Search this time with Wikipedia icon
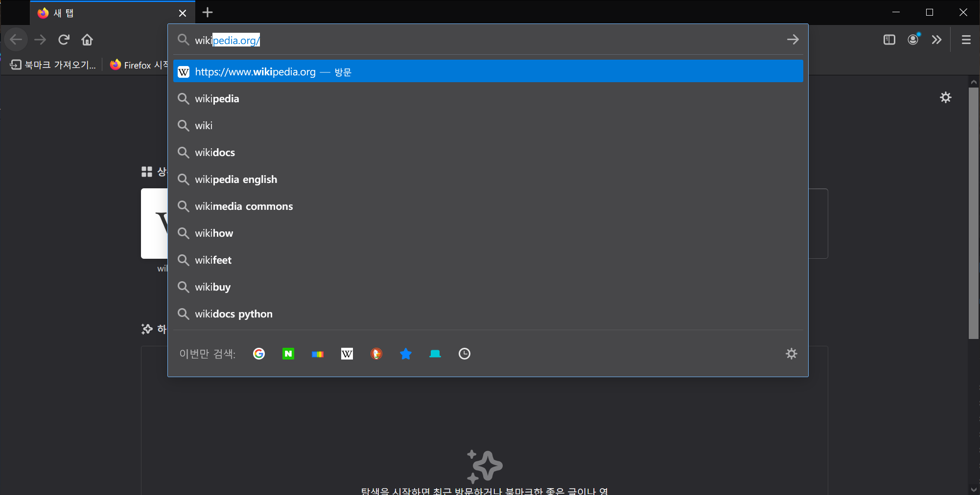Image resolution: width=980 pixels, height=495 pixels. click(347, 354)
